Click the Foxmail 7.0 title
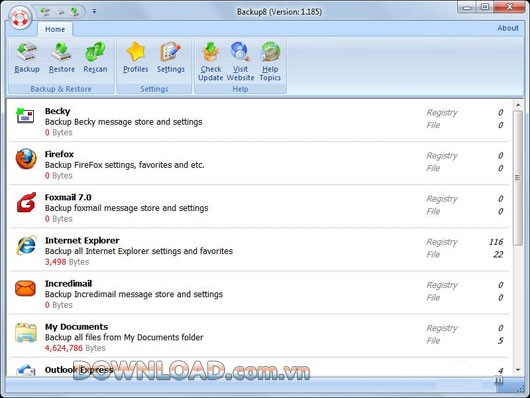Viewport: 530px width, 398px height. 68,197
